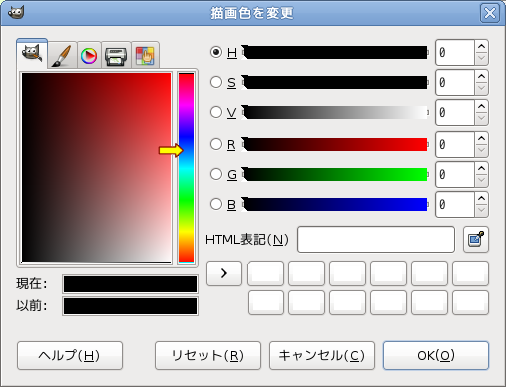Increase the B value with up arrow

481,198
